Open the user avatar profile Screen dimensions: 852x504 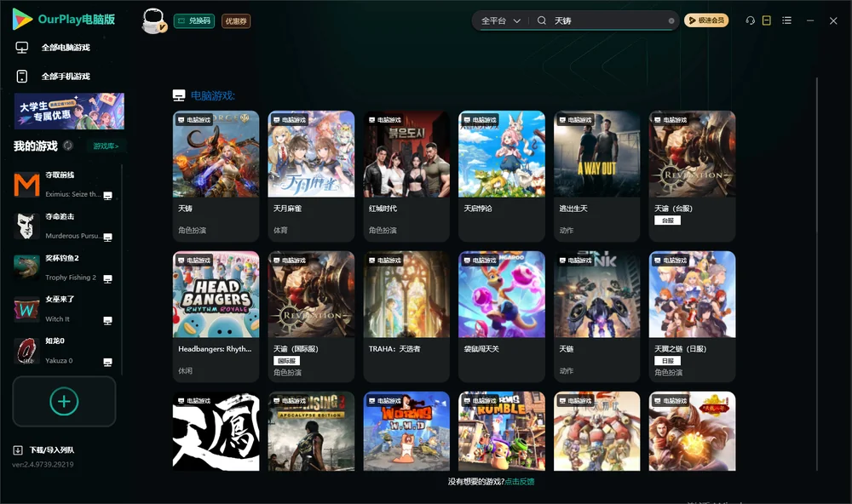tap(153, 21)
